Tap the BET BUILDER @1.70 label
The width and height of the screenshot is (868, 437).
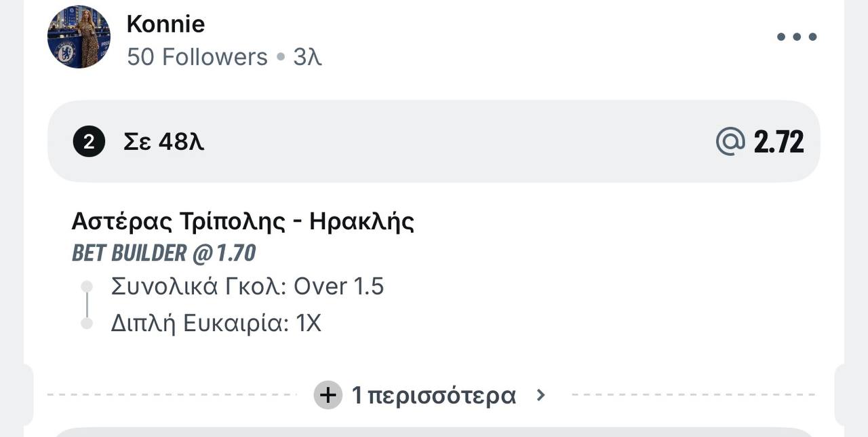point(164,253)
